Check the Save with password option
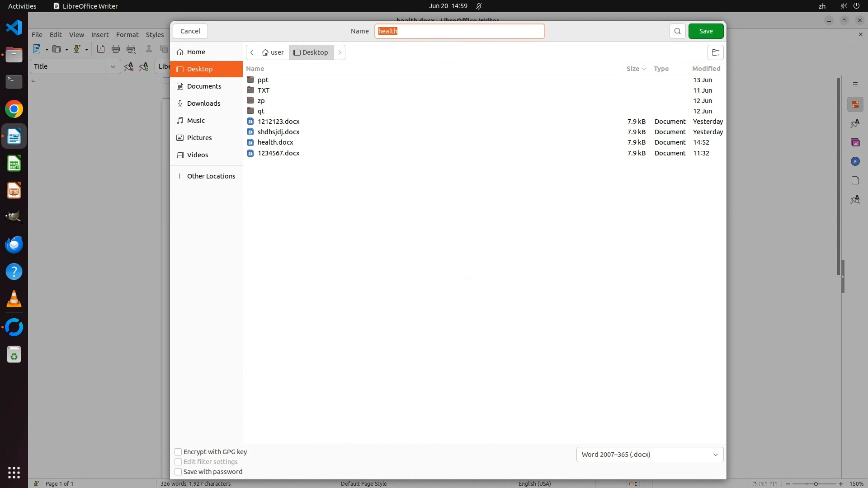The height and width of the screenshot is (488, 868). [178, 472]
